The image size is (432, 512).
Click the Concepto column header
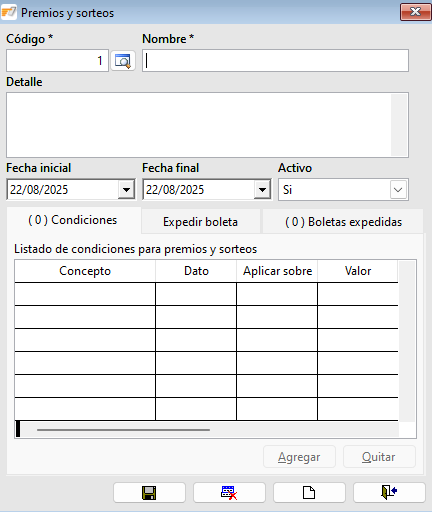[x=85, y=271]
